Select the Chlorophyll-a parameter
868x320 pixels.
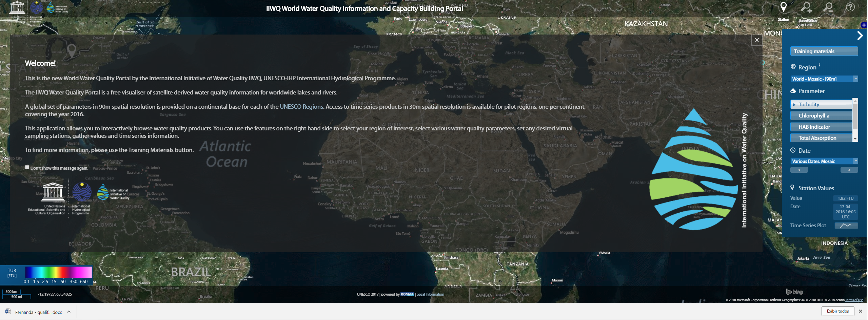click(x=821, y=116)
